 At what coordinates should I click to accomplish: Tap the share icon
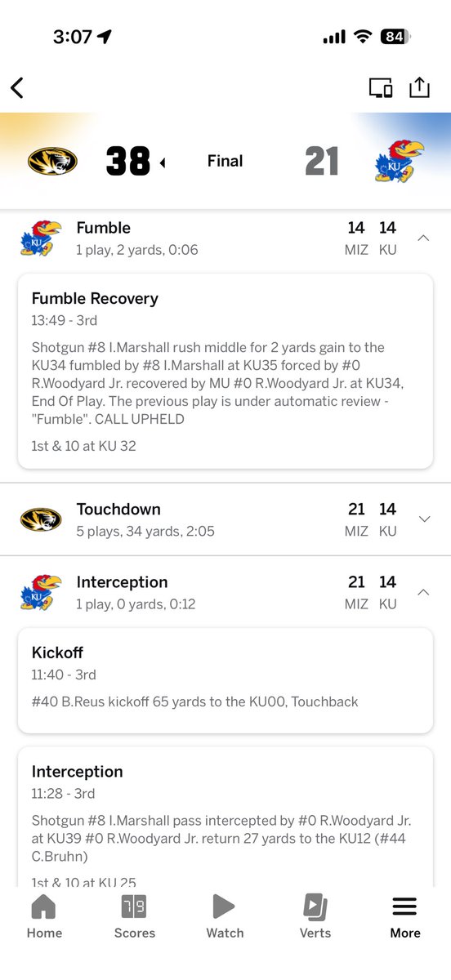click(419, 87)
